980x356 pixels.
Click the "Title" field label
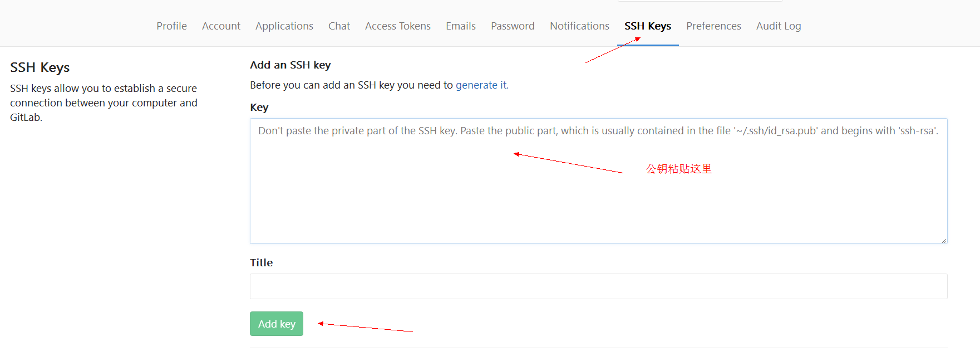tap(261, 263)
